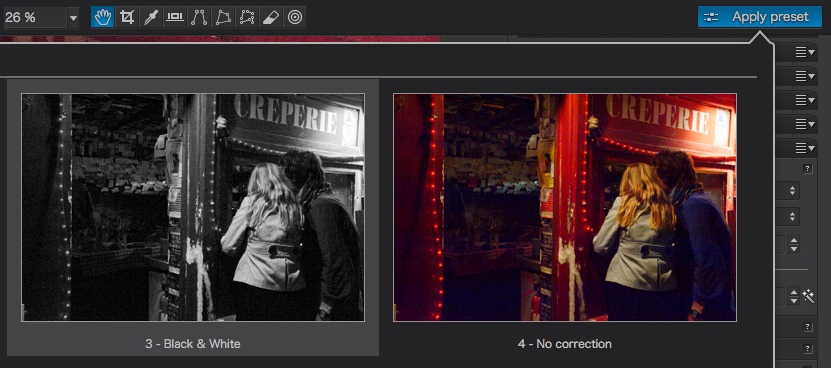This screenshot has width=831, height=368.
Task: Select the 8-point perspective tool
Action: click(247, 17)
